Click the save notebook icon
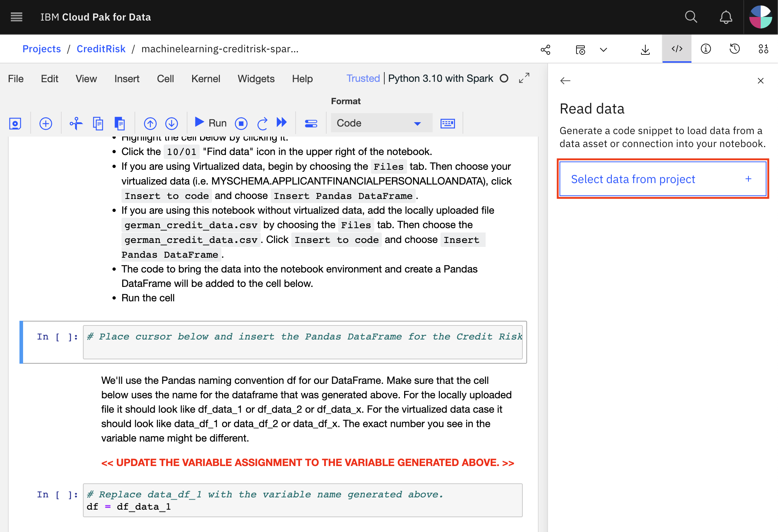This screenshot has width=778, height=532. [x=15, y=123]
